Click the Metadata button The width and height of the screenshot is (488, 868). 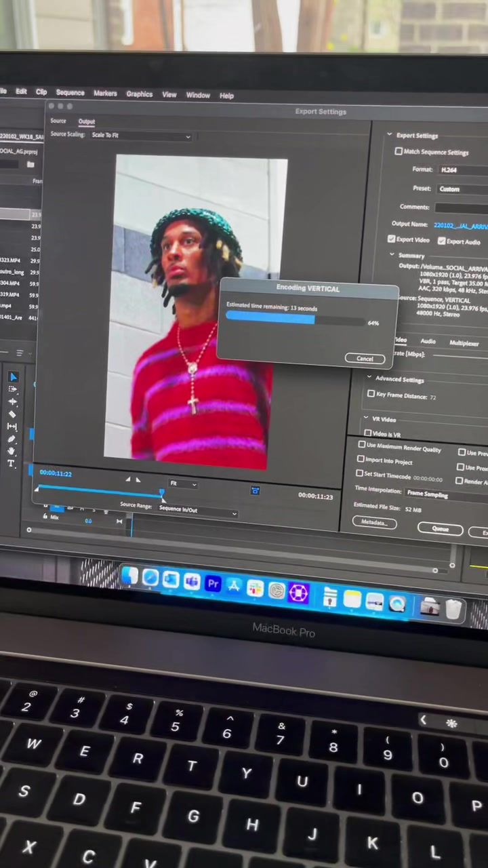click(x=374, y=522)
